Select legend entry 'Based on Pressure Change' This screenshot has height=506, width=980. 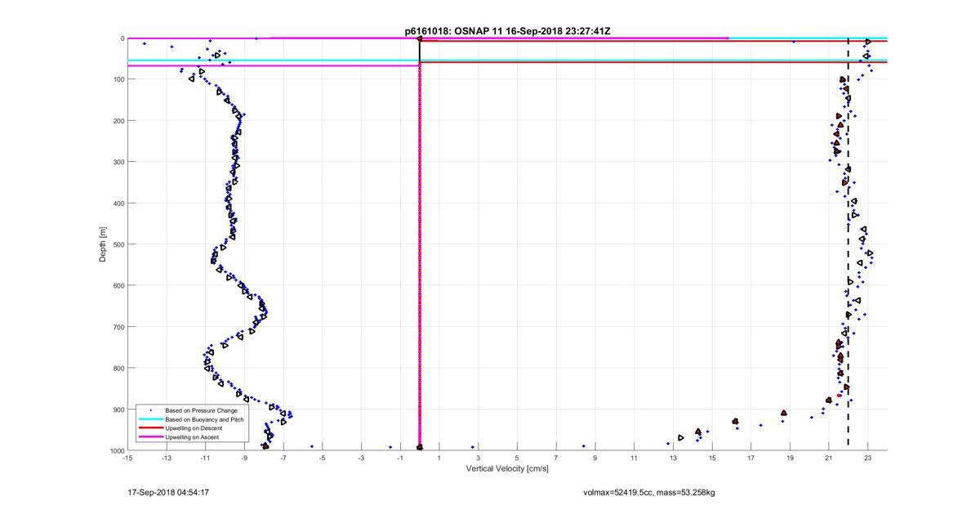pos(201,410)
